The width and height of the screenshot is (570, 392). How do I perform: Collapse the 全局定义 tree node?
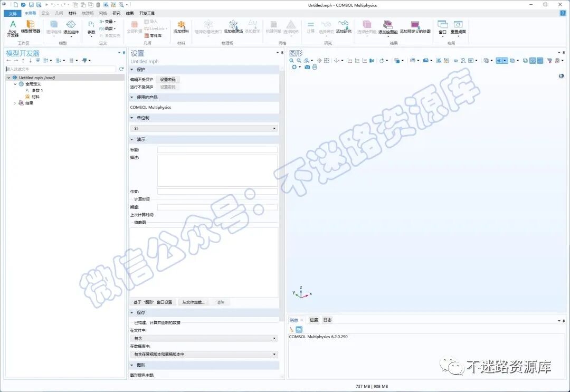15,84
